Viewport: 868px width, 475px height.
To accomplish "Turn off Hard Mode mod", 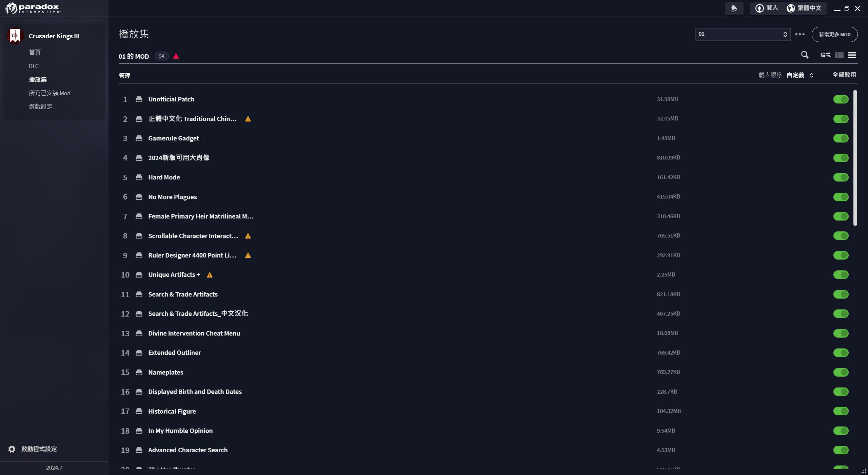I will [841, 177].
